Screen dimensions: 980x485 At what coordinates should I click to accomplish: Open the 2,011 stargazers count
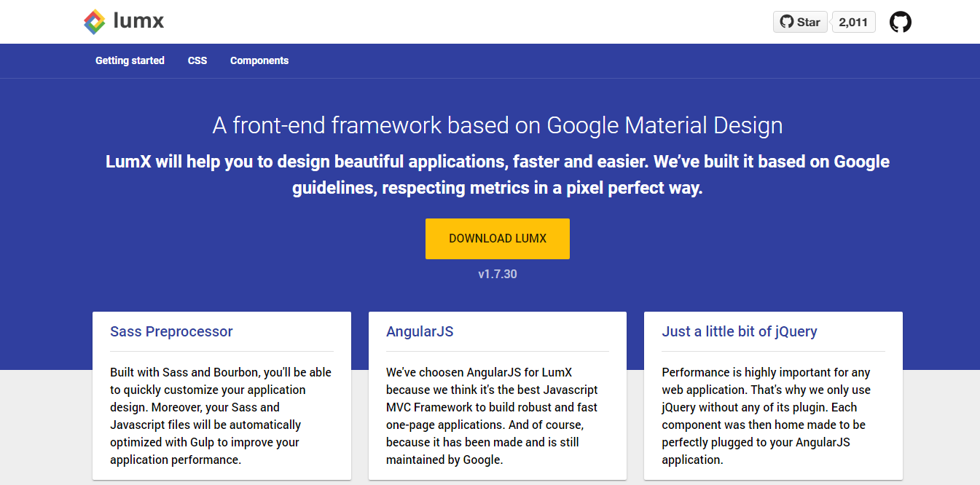[853, 22]
